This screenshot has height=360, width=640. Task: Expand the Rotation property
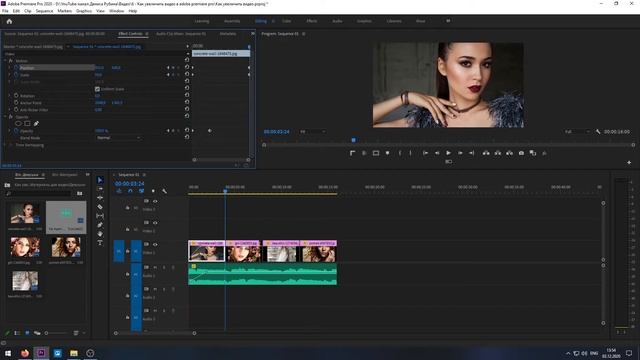click(10, 96)
